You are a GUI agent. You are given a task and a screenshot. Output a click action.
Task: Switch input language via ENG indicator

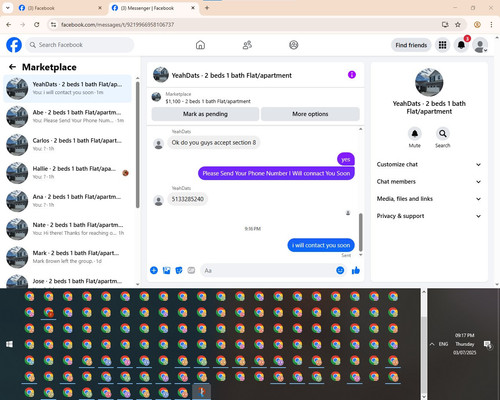coord(443,344)
